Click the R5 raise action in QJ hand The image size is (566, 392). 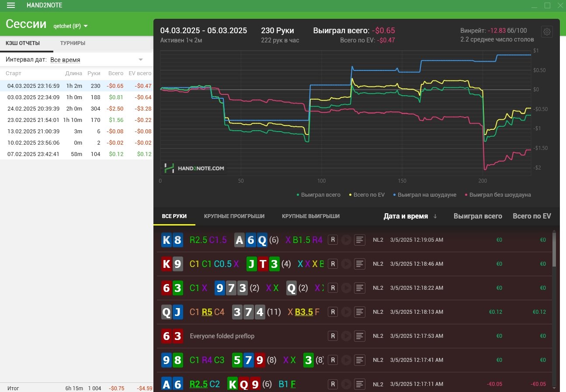click(x=207, y=312)
